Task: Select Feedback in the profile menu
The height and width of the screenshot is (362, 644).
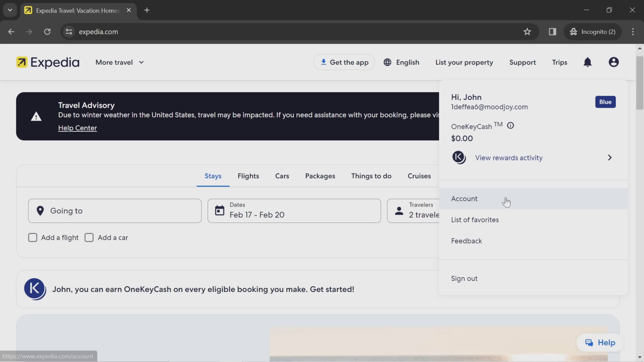Action: [533, 241]
